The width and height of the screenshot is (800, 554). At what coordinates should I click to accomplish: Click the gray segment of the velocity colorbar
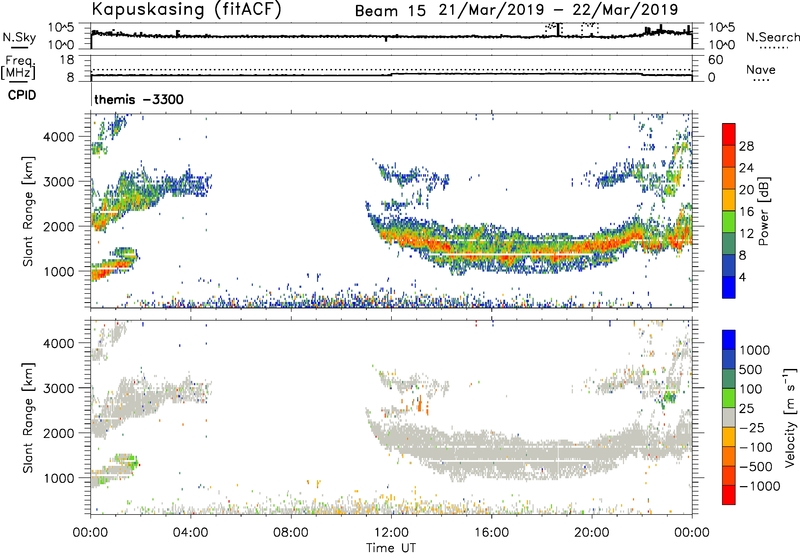(729, 418)
